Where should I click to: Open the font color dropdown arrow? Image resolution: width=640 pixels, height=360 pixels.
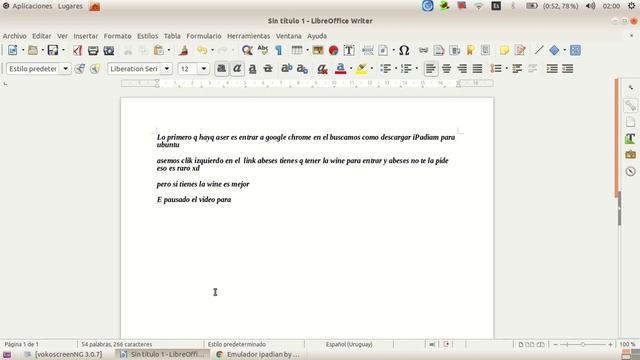pyautogui.click(x=351, y=69)
